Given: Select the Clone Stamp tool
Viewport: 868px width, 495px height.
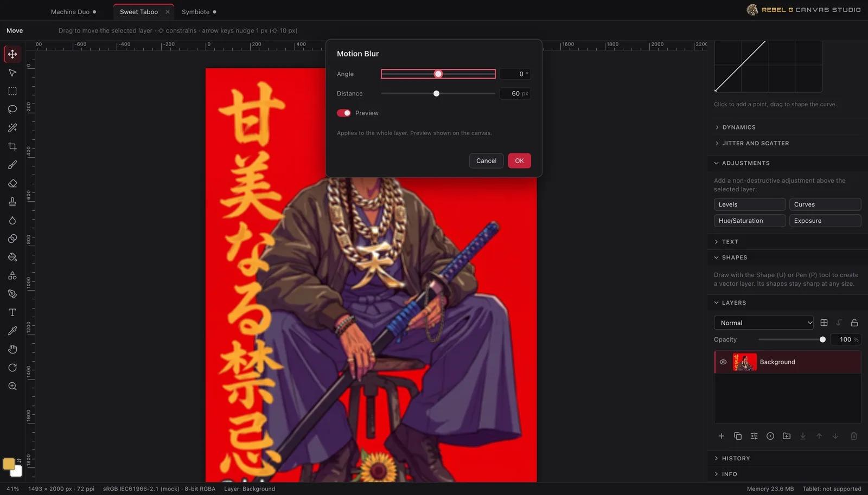Looking at the screenshot, I should 12,202.
